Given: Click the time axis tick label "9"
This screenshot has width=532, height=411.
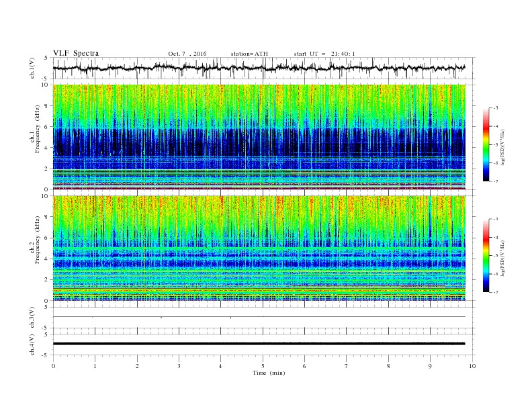Looking at the screenshot, I should [430, 366].
